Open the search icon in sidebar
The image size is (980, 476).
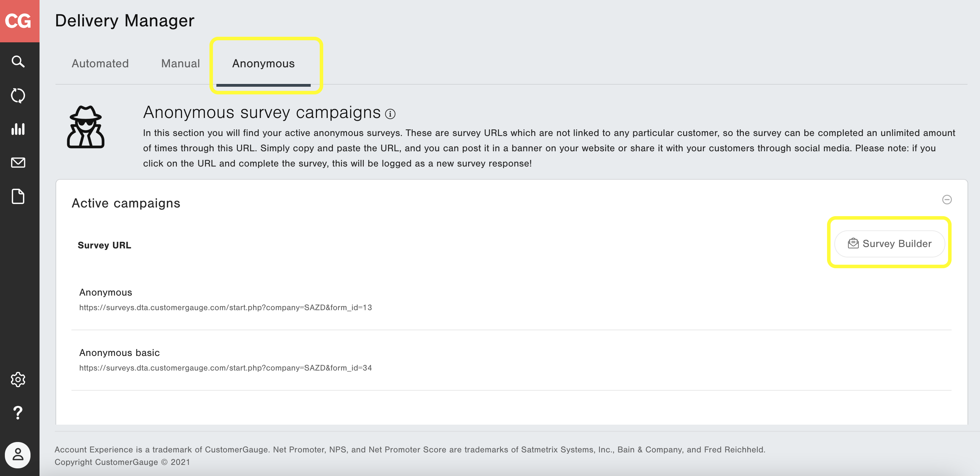point(18,61)
